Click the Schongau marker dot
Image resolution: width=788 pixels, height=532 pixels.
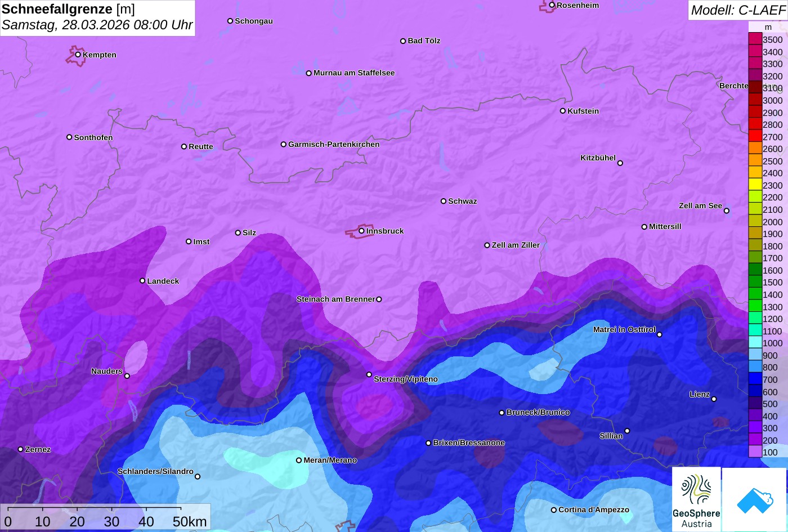click(x=230, y=21)
